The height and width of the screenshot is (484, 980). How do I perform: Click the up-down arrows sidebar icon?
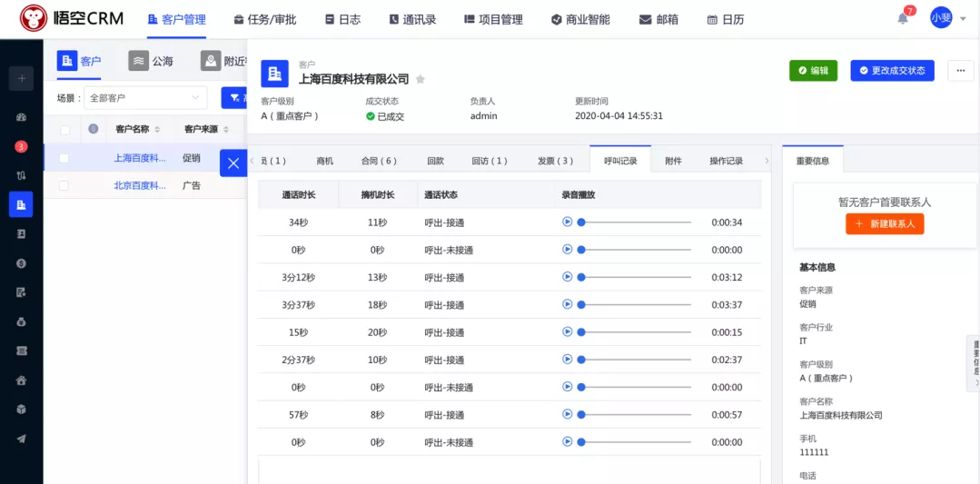21,175
